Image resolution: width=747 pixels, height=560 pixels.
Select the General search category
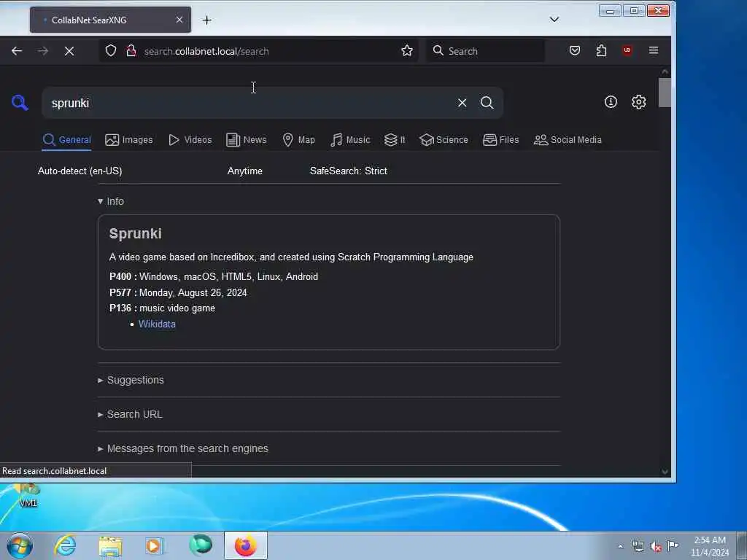tap(66, 140)
